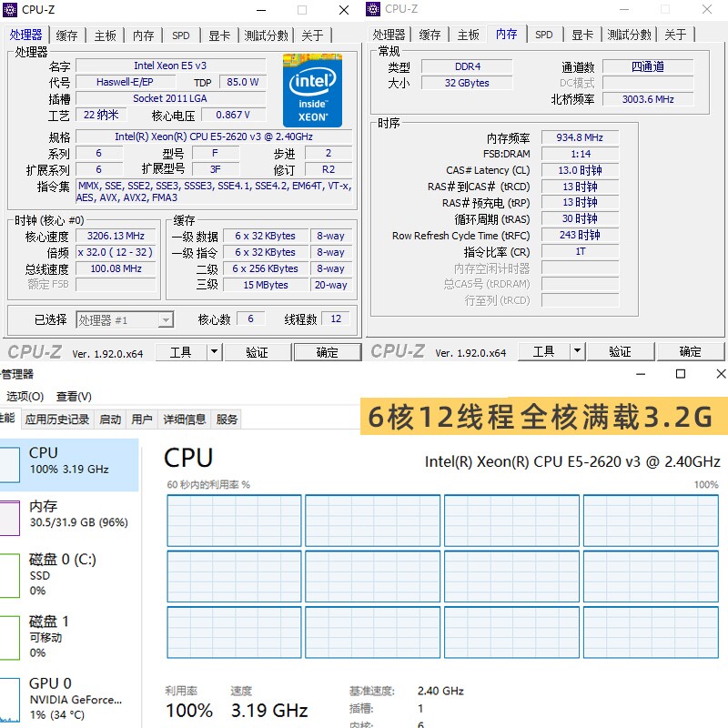Minimize the Task Manager window
The image size is (728, 728).
tap(641, 374)
